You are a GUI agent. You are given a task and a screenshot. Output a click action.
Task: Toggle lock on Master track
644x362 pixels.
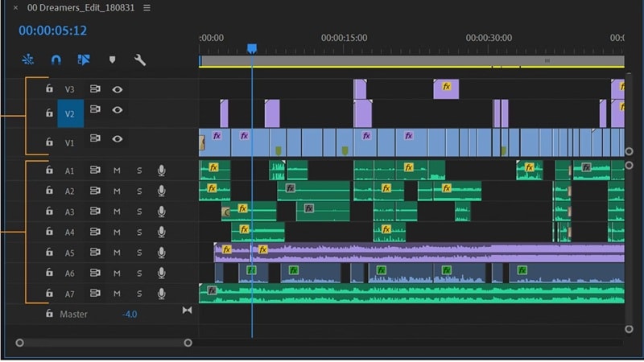(49, 314)
